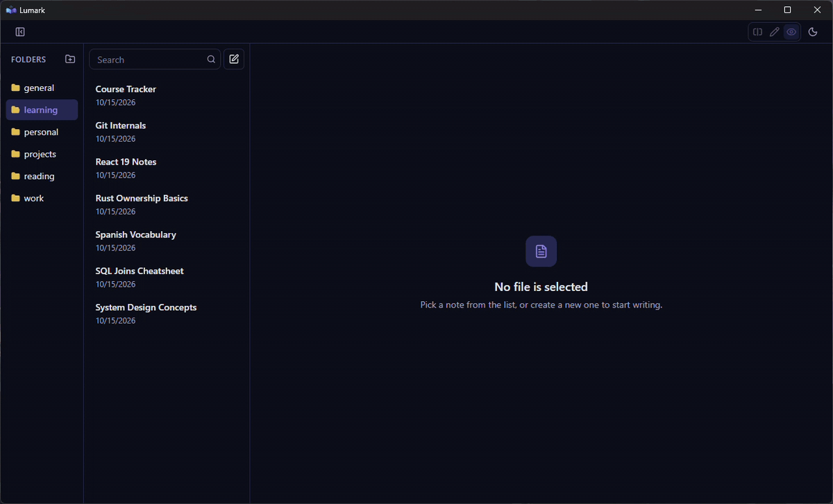Switch to preview mode with the eye icon
The height and width of the screenshot is (504, 833).
point(791,32)
